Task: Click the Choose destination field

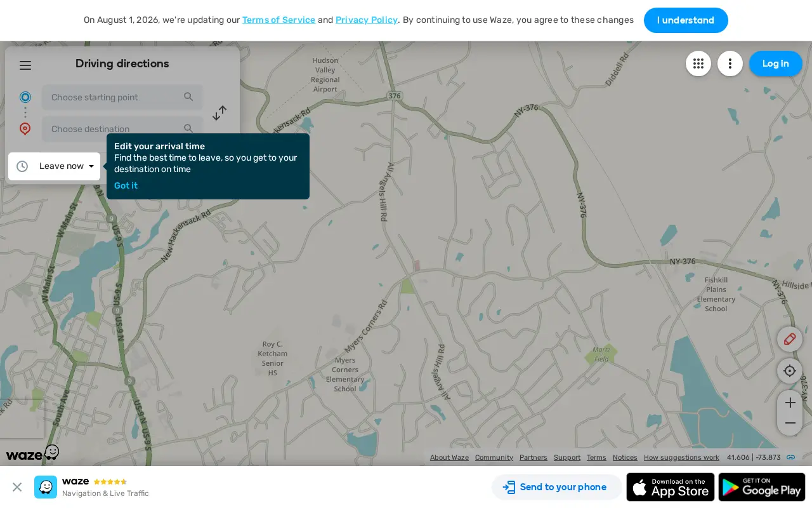Action: 122,129
